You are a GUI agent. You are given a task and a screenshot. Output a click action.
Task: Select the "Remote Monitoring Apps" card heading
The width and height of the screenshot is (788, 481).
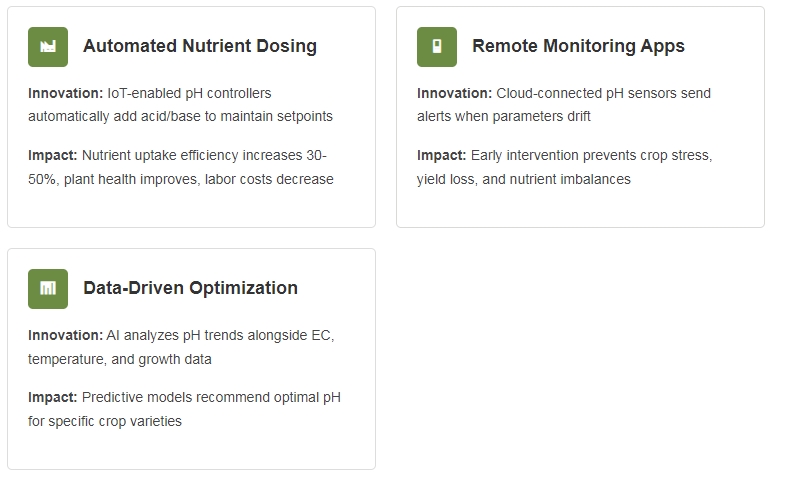click(578, 46)
